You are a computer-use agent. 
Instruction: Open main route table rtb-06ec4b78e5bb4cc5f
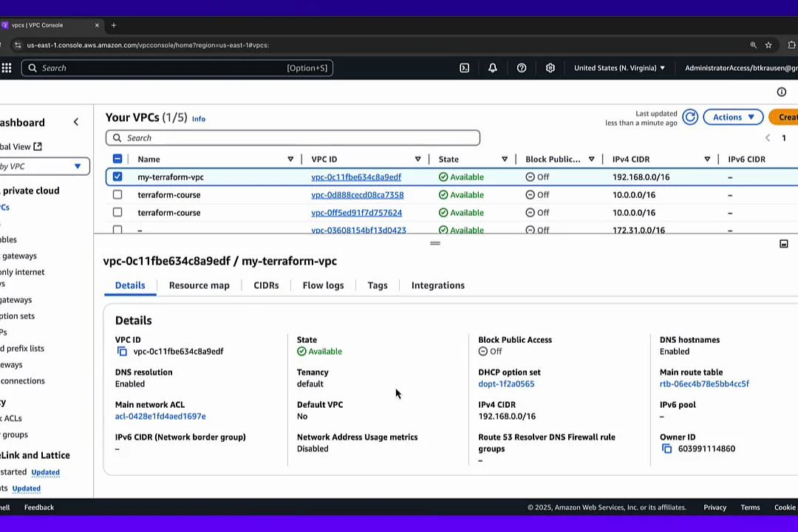pyautogui.click(x=704, y=384)
